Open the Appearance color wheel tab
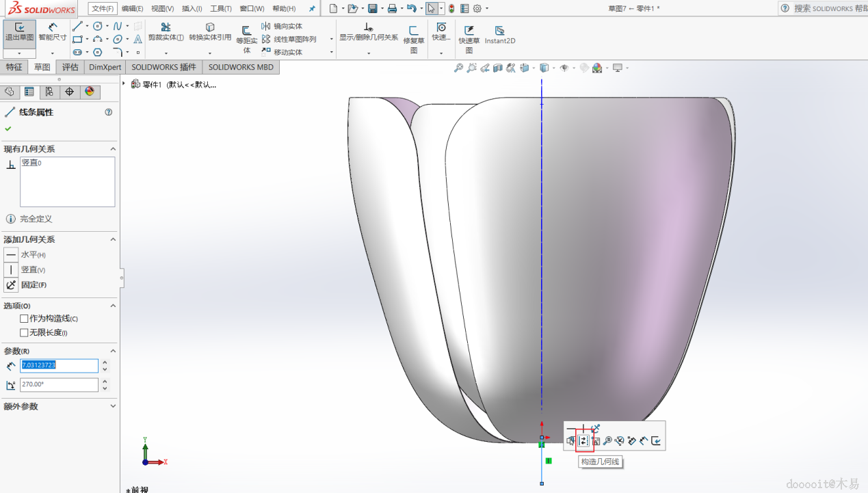The width and height of the screenshot is (868, 493). pos(89,92)
